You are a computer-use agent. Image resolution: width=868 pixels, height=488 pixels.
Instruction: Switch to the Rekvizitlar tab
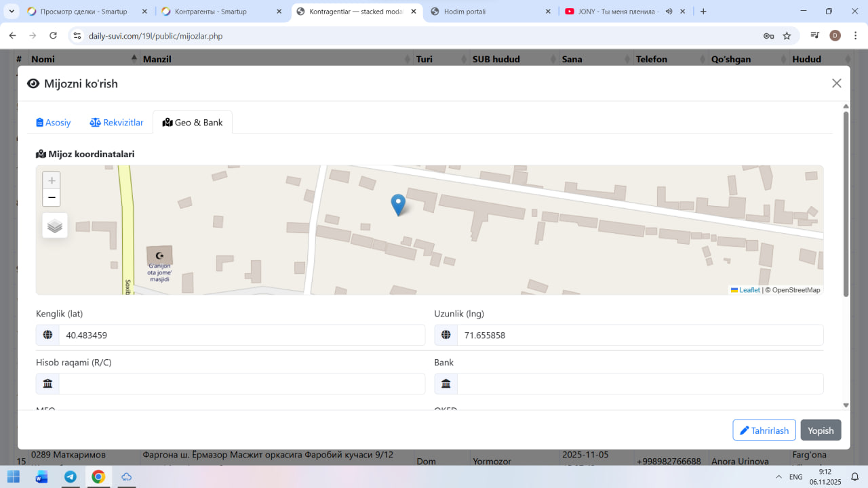click(x=117, y=123)
